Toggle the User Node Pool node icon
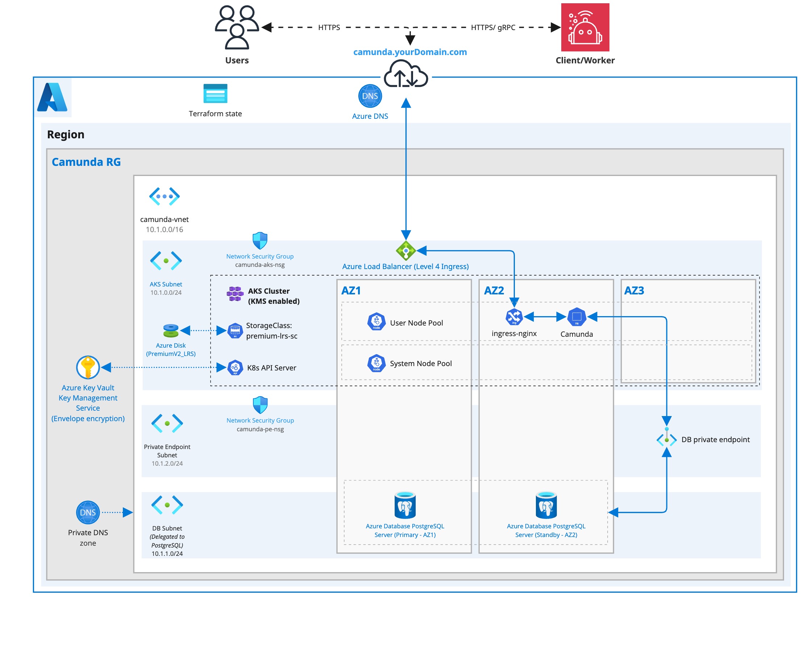Screen dimensions: 812x646 [x=376, y=322]
